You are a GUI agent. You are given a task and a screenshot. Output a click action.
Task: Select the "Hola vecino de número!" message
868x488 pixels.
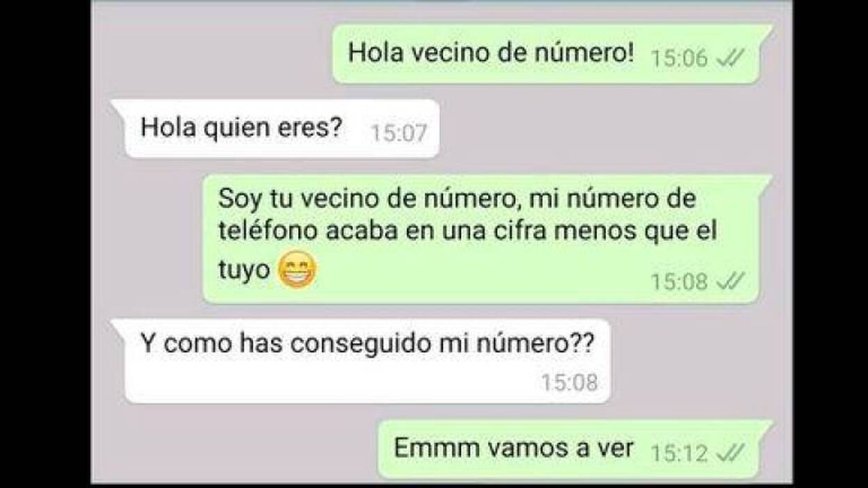[553, 54]
